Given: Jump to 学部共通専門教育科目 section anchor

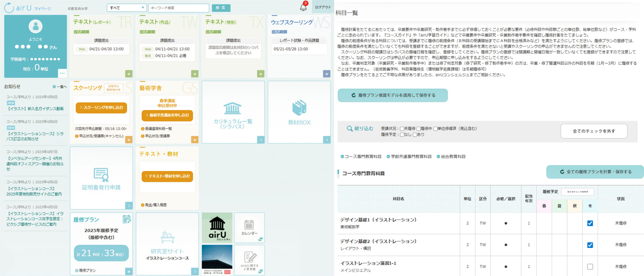Looking at the screenshot, I should (x=409, y=156).
